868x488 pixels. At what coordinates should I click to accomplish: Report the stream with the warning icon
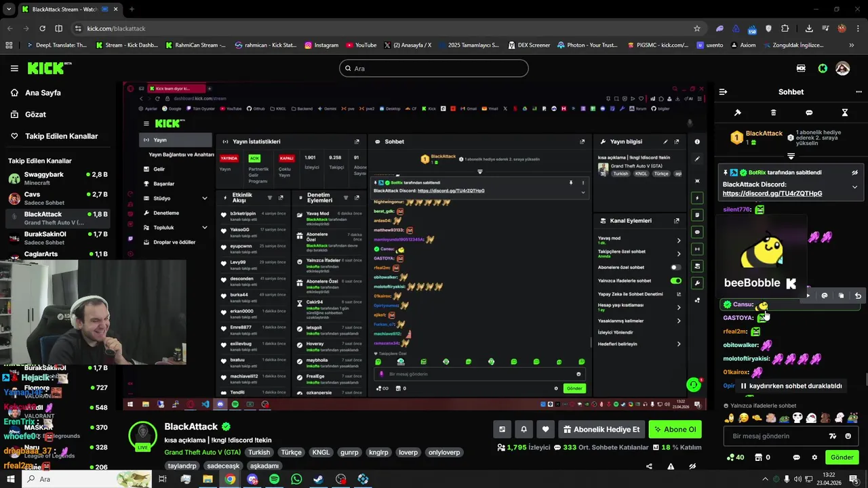coord(671,466)
